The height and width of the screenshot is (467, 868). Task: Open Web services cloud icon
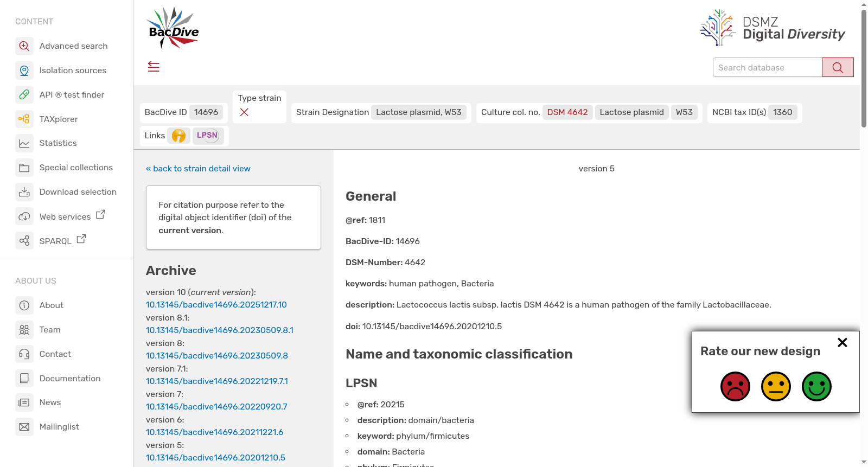(24, 216)
